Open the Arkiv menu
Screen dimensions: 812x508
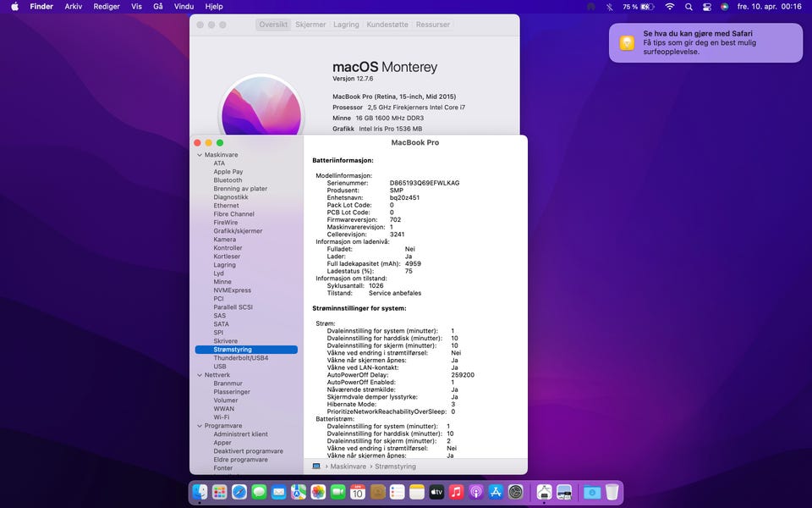74,7
